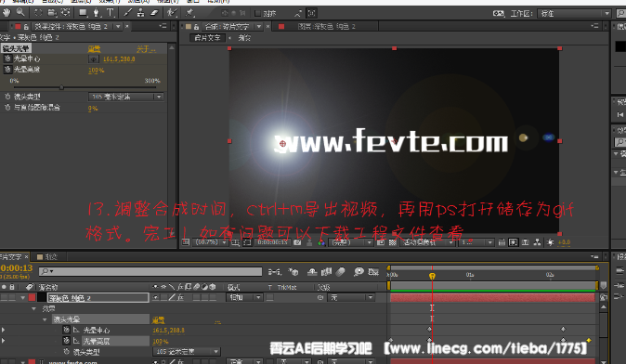
Task: Click the draft 3D icon in timeline
Action: tap(293, 272)
